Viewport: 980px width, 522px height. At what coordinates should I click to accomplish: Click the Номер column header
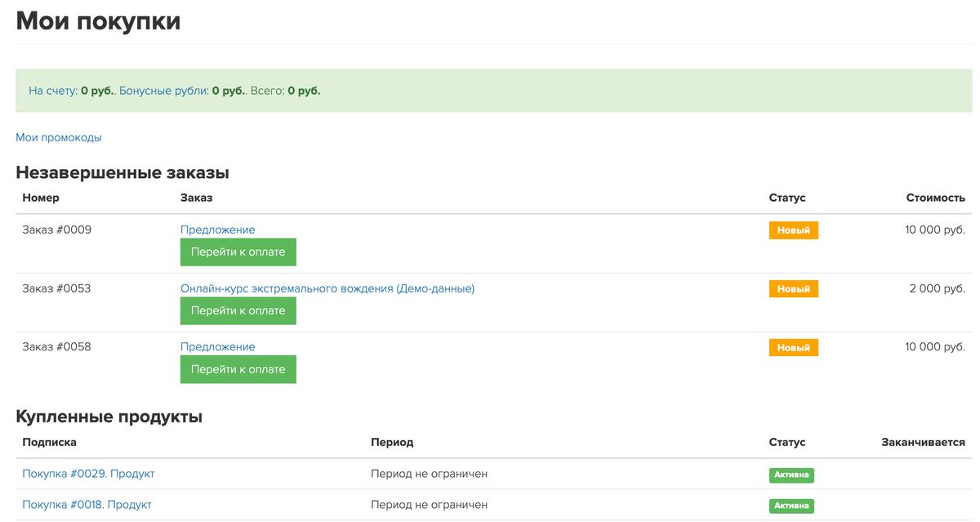[41, 198]
